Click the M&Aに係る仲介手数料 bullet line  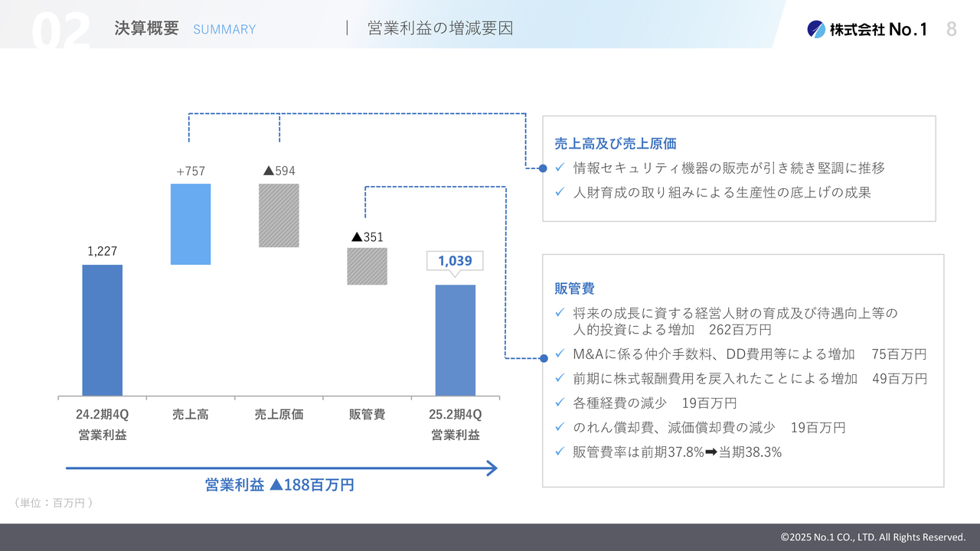click(x=750, y=354)
